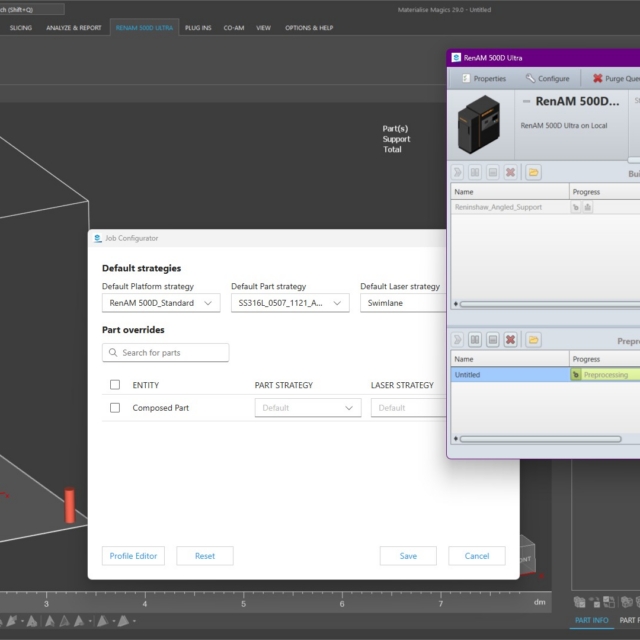Open Composed Part's laser strategy dropdown
Image resolution: width=640 pixels, height=640 pixels.
pyautogui.click(x=409, y=408)
